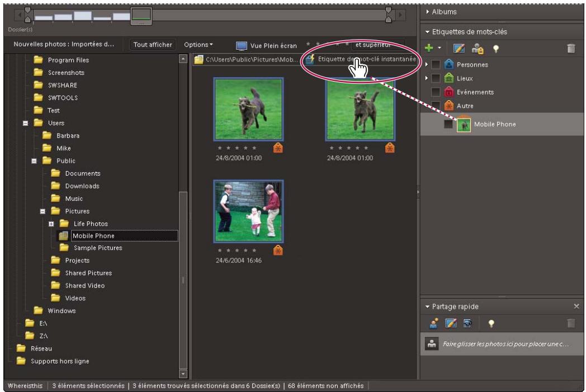The image size is (586, 392).
Task: Click the timeline forward arrow
Action: tap(400, 15)
